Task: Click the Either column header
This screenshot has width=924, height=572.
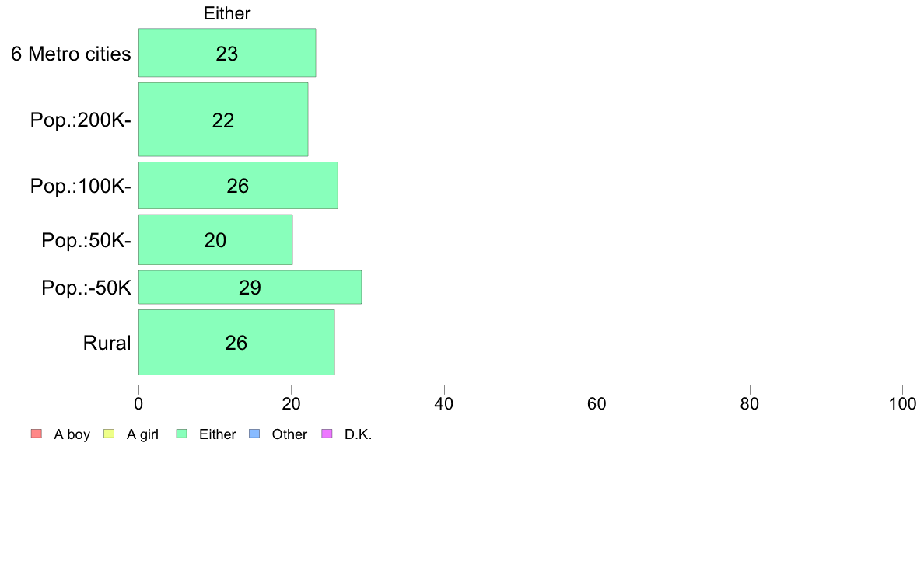Action: click(x=227, y=13)
